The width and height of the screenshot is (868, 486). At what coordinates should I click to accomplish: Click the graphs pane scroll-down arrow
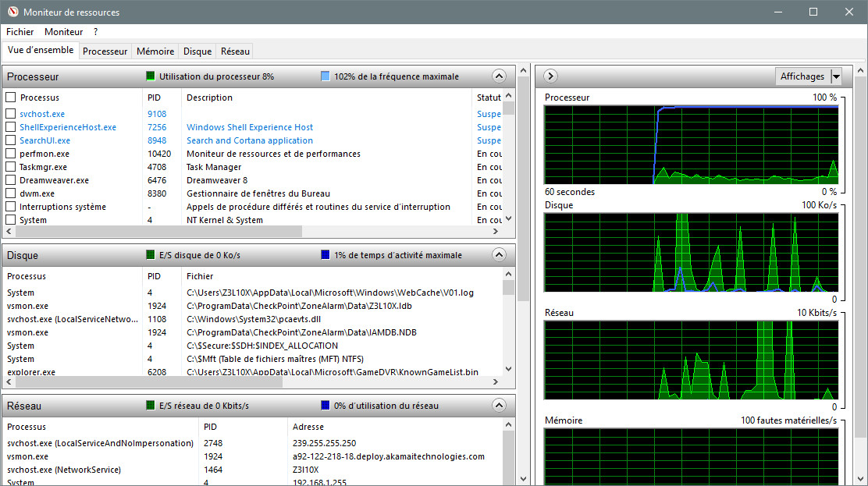point(860,479)
